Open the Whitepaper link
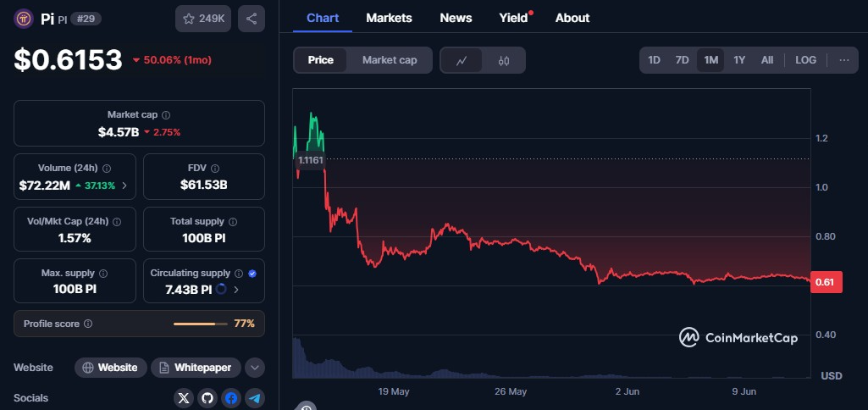 (x=196, y=368)
